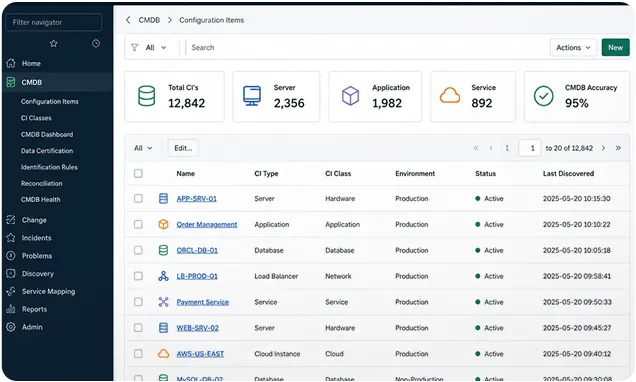Sort by the Last Discovered column header
This screenshot has height=382, width=636.
(568, 174)
